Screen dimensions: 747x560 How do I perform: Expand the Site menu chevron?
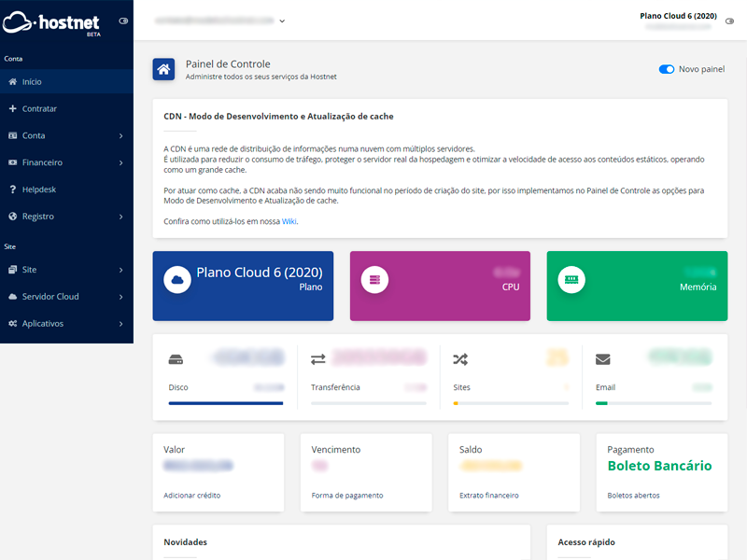pyautogui.click(x=121, y=270)
